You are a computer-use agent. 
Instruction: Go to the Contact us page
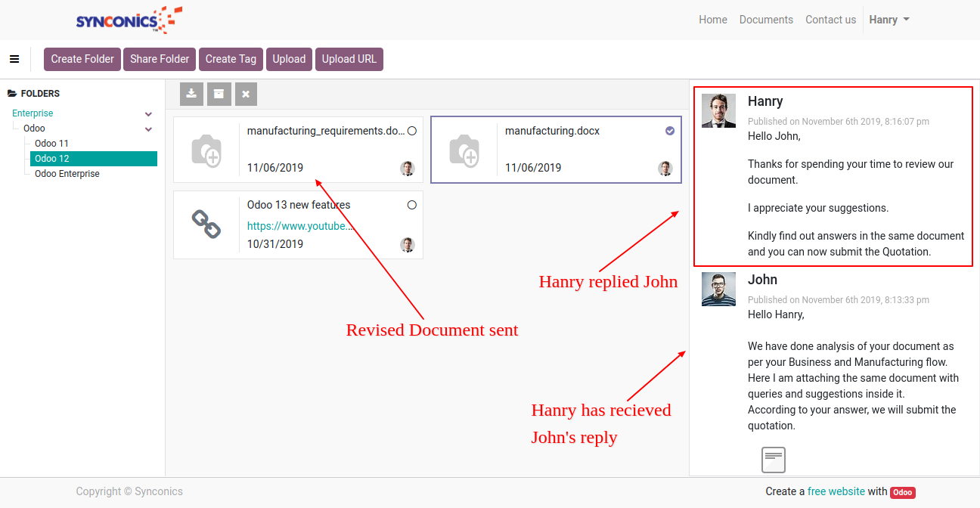(x=830, y=20)
